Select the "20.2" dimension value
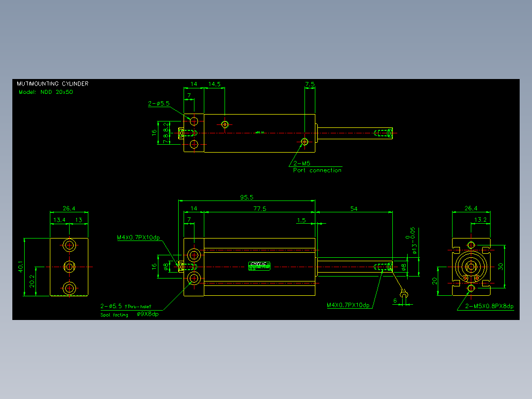Image resolution: width=532 pixels, height=399 pixels. coord(32,281)
